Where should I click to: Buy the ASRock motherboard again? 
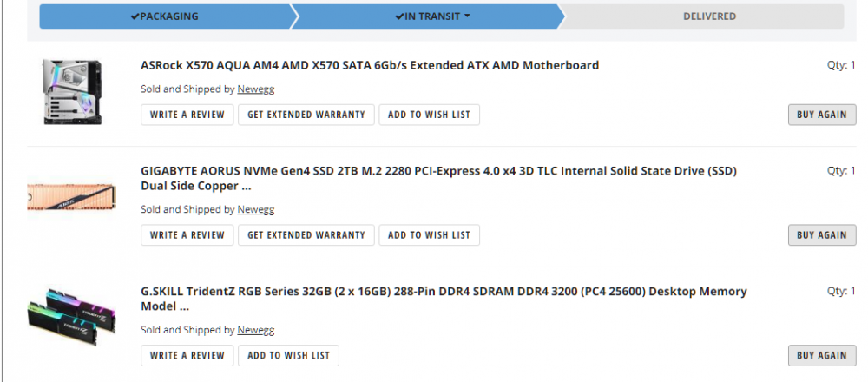(821, 115)
